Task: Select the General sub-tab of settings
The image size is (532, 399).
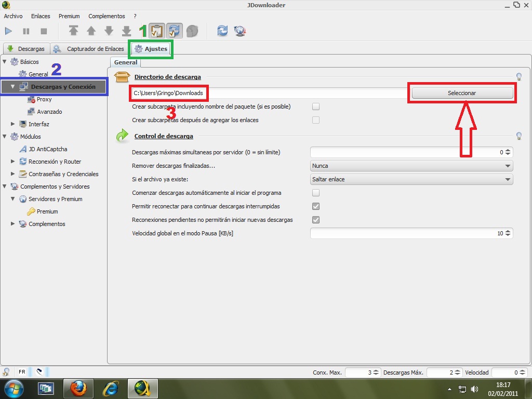Action: tap(126, 62)
